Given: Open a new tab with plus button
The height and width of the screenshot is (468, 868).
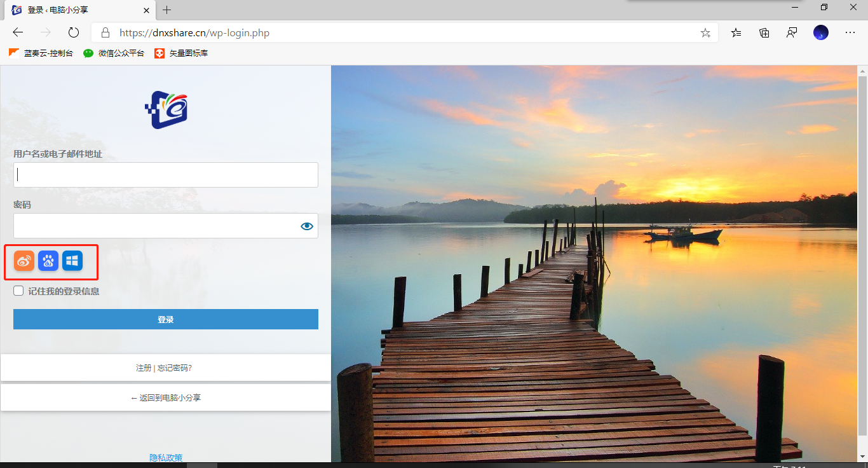Looking at the screenshot, I should (167, 10).
